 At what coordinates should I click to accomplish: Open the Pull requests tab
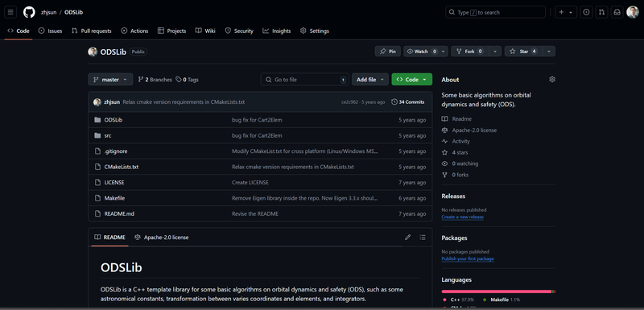[x=91, y=31]
